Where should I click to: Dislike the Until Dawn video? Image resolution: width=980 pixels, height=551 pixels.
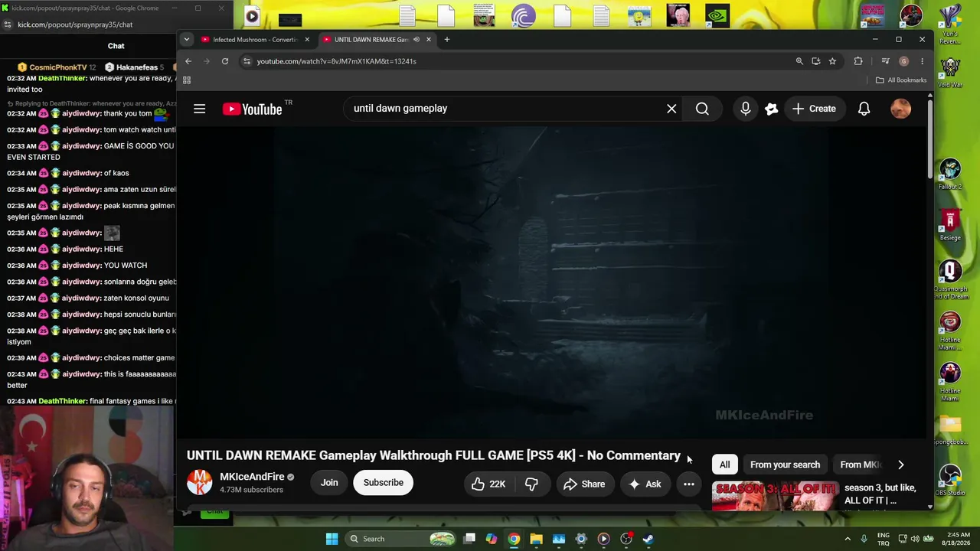pos(531,484)
